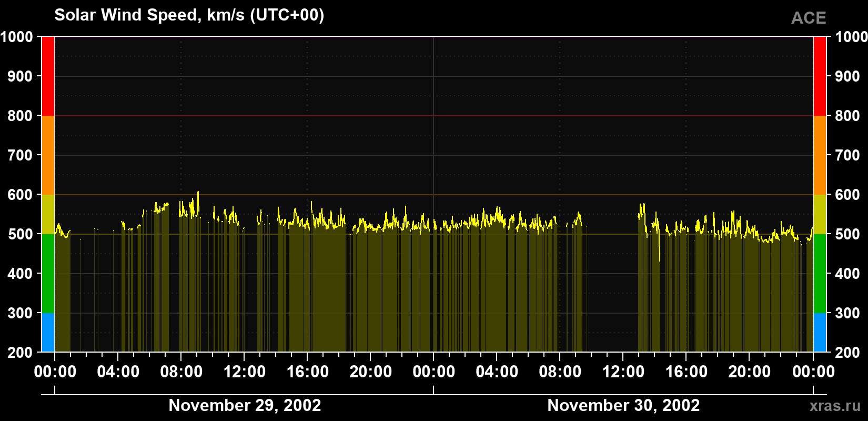Click the 08:00 time label on November 29
Viewport: 868px width, 421px height.
(181, 372)
